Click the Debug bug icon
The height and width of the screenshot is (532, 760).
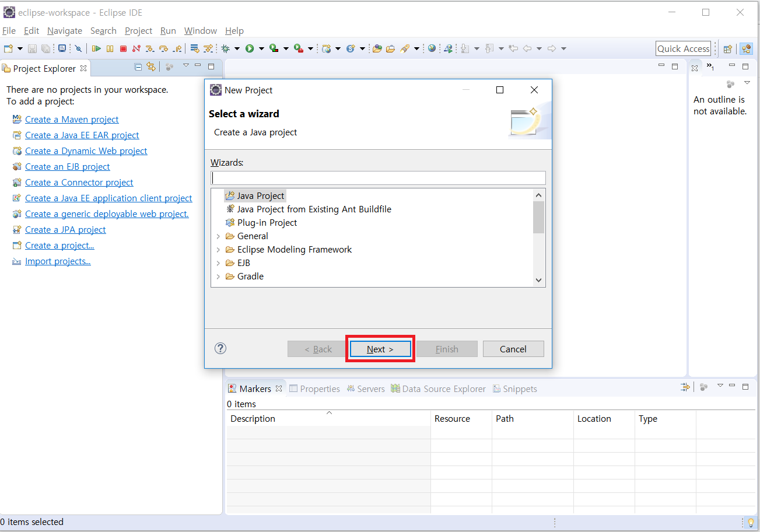[225, 48]
